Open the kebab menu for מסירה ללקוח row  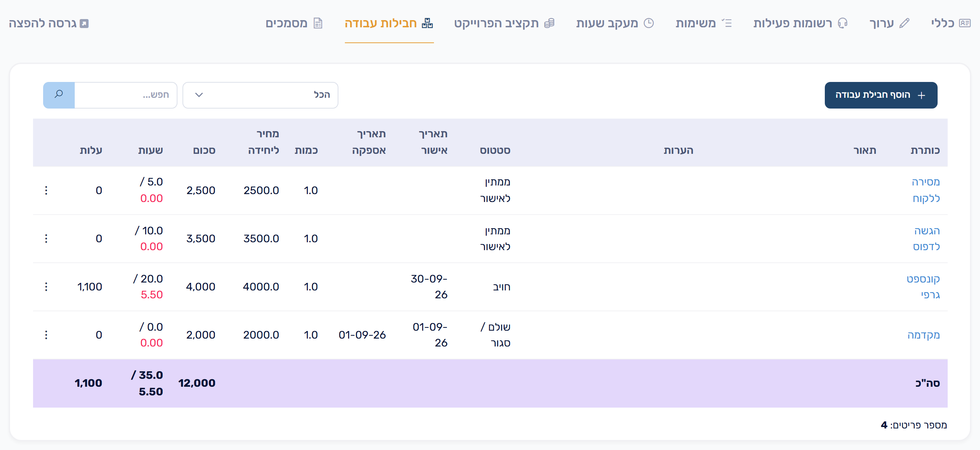pyautogui.click(x=46, y=190)
